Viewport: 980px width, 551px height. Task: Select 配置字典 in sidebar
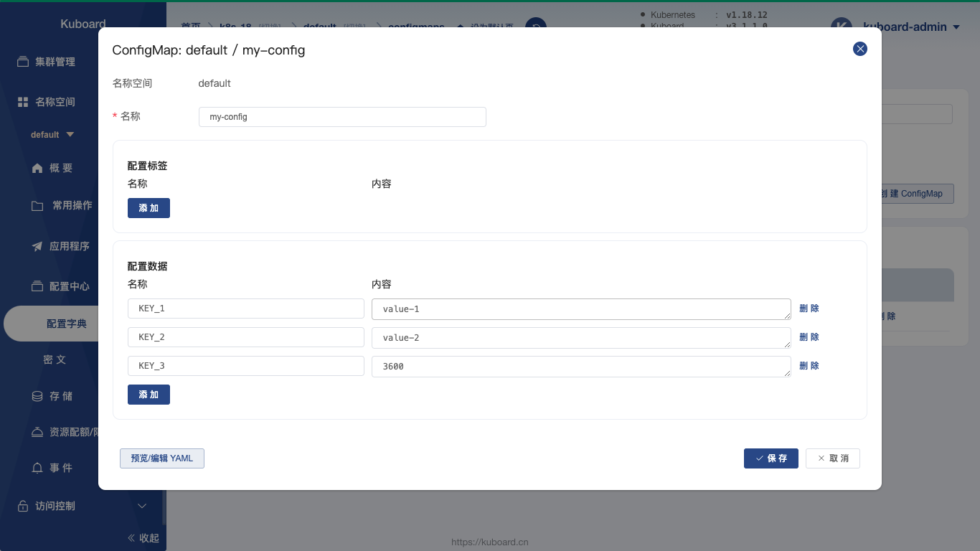coord(67,324)
